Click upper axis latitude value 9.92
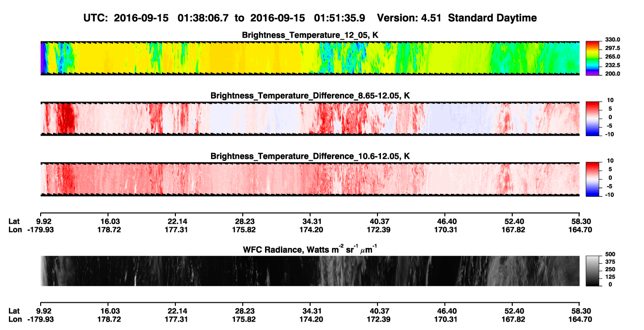644x330 pixels. [44, 222]
